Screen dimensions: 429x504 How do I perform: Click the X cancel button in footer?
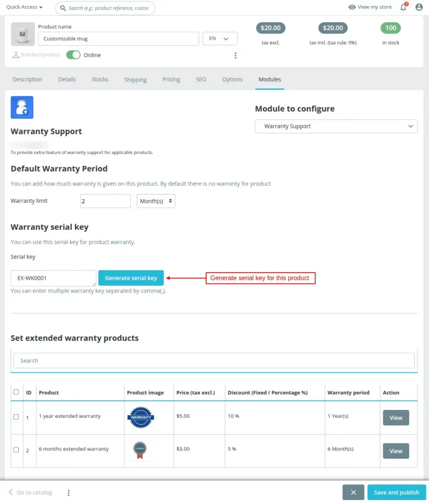[x=353, y=492]
